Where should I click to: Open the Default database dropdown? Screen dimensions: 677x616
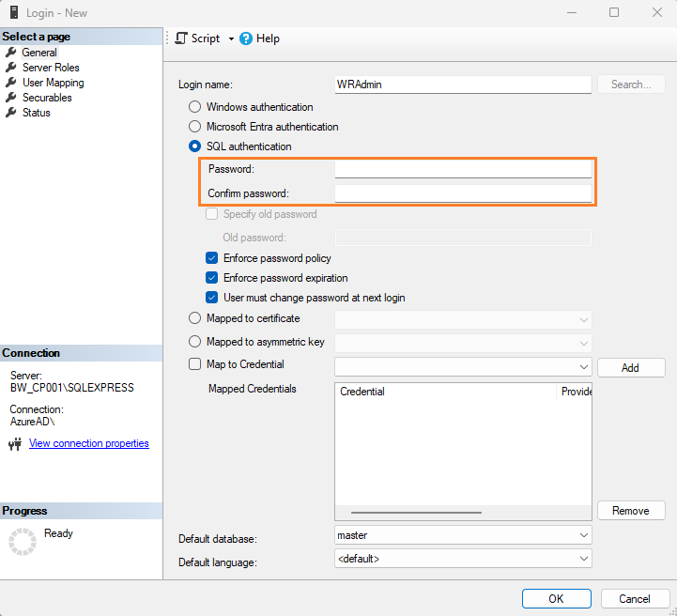tap(583, 535)
